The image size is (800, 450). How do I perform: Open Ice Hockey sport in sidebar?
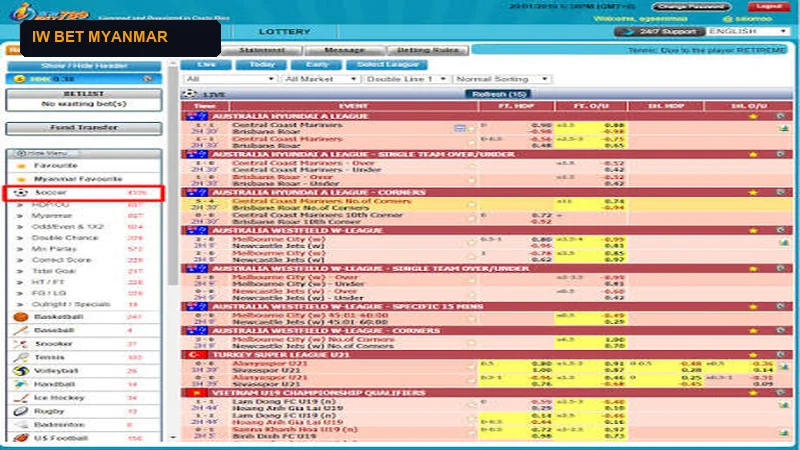tap(83, 397)
